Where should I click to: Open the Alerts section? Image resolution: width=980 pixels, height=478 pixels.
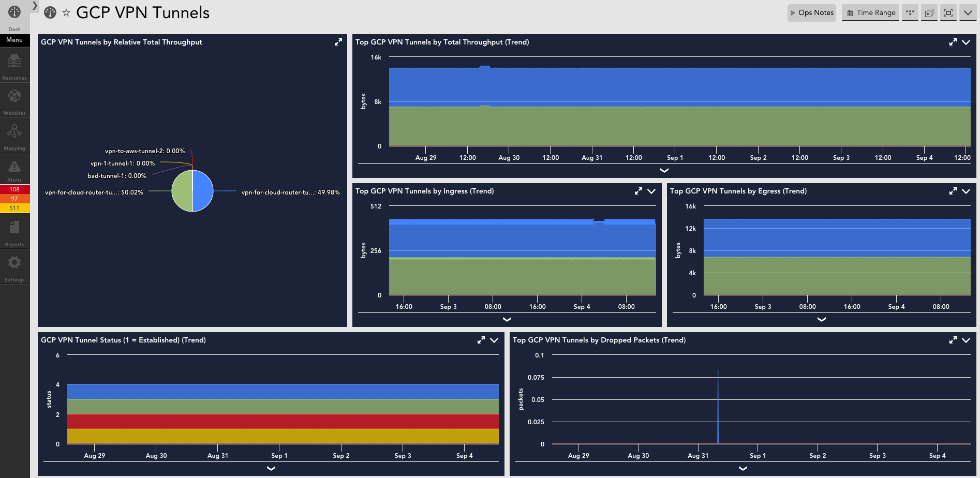point(14,171)
